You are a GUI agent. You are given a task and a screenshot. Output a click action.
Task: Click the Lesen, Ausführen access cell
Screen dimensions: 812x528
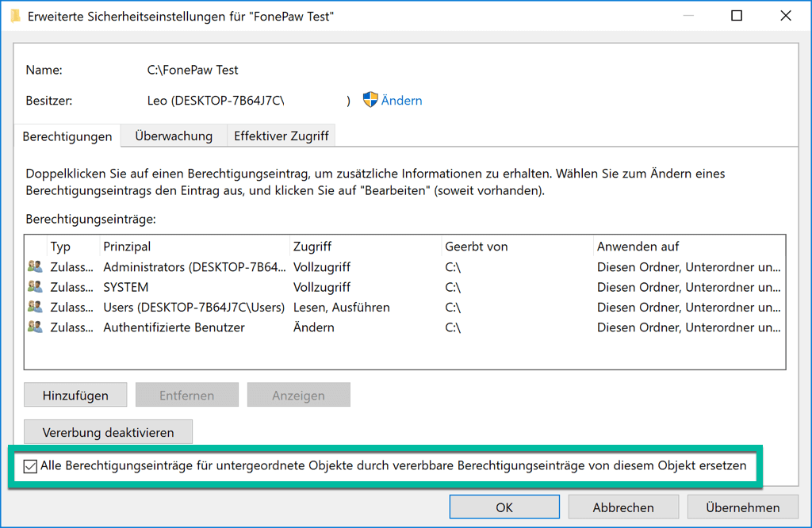click(x=341, y=308)
